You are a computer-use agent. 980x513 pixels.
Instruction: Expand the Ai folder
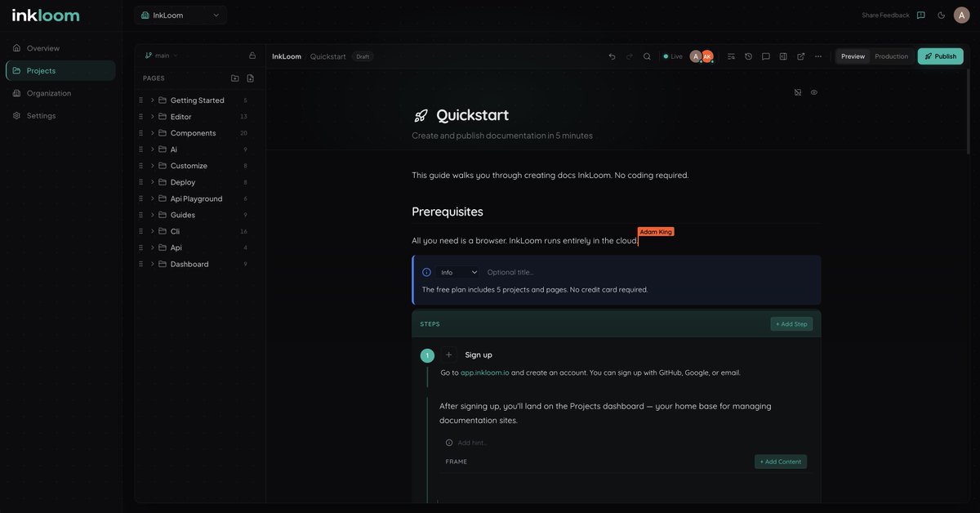tap(153, 149)
